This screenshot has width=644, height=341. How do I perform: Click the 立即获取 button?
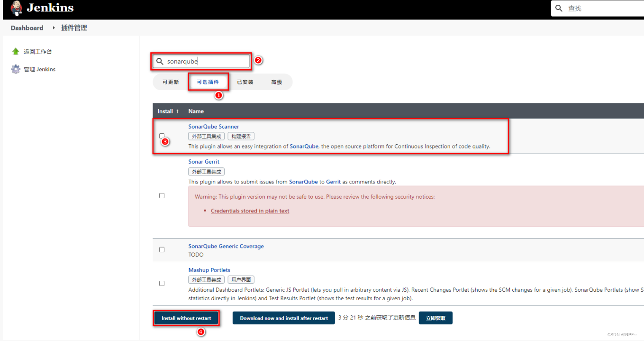[435, 318]
